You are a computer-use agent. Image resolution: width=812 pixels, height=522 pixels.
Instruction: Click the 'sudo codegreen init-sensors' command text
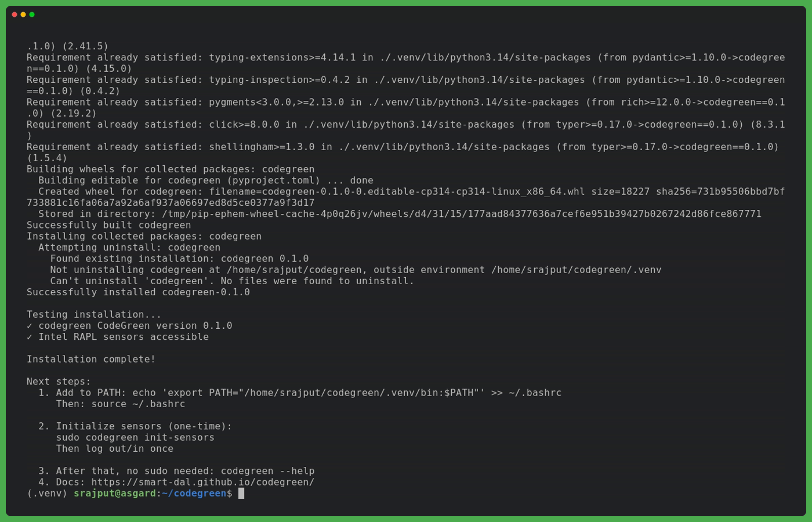click(135, 437)
